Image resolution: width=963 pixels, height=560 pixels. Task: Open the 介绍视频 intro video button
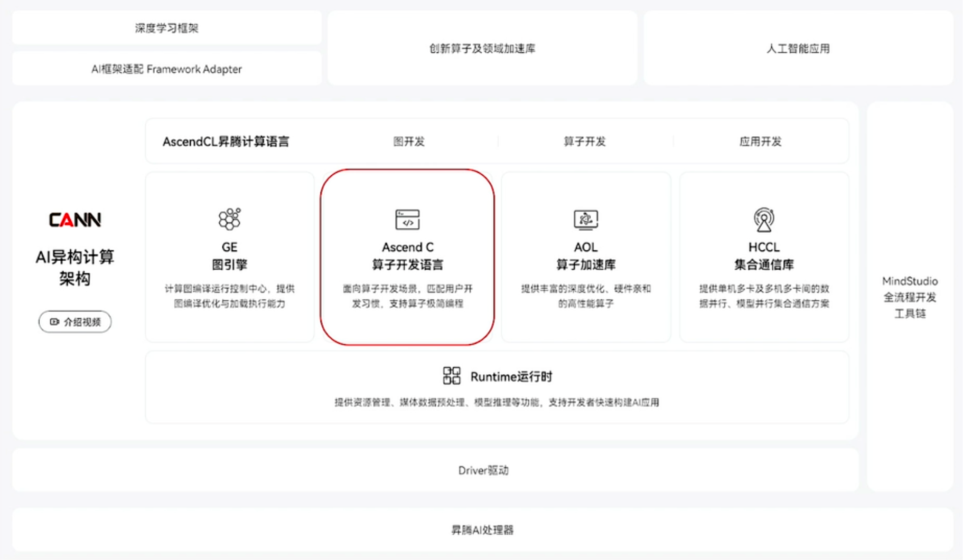[x=75, y=322]
